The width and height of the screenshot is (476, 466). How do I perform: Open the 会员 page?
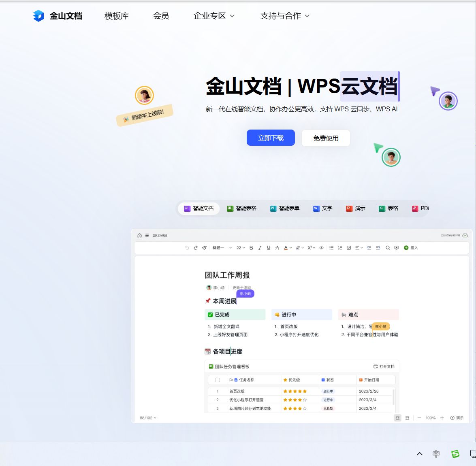pos(161,16)
